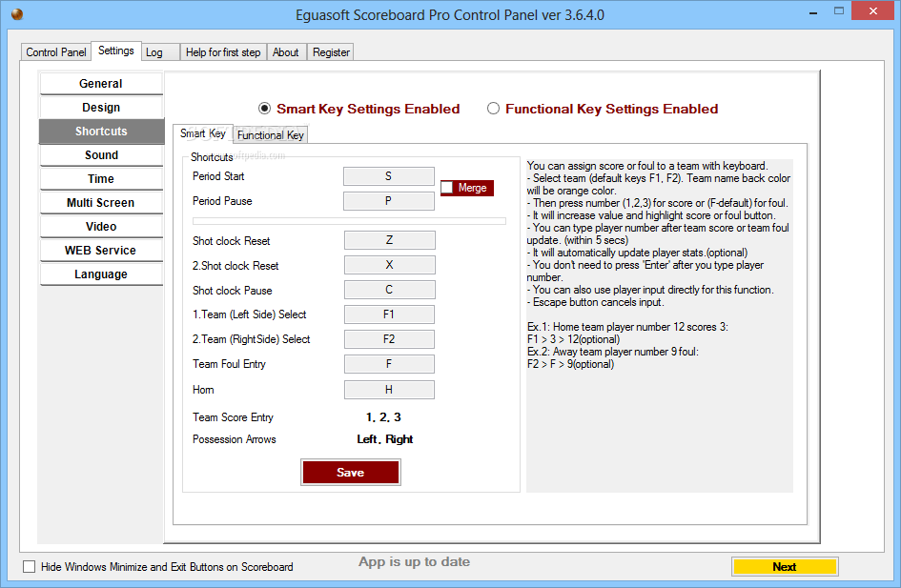Click 'Escape button cancels input.' help line
The height and width of the screenshot is (588, 901).
coord(595,302)
